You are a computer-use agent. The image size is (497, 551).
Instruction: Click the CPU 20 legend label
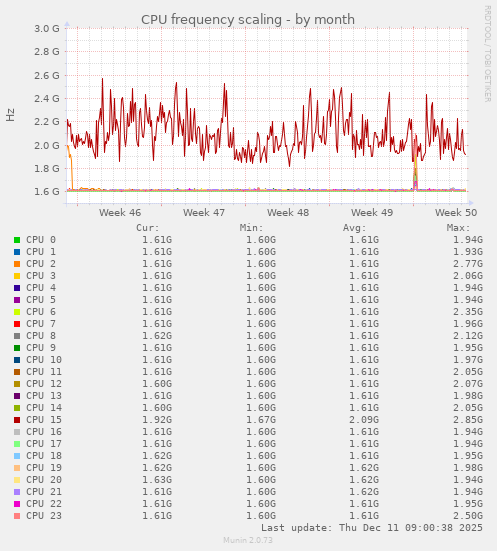(44, 480)
